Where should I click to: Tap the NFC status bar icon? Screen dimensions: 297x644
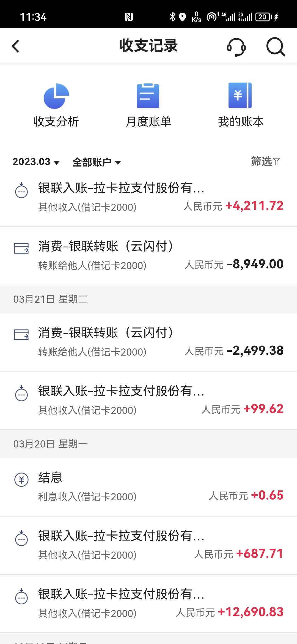(x=129, y=17)
